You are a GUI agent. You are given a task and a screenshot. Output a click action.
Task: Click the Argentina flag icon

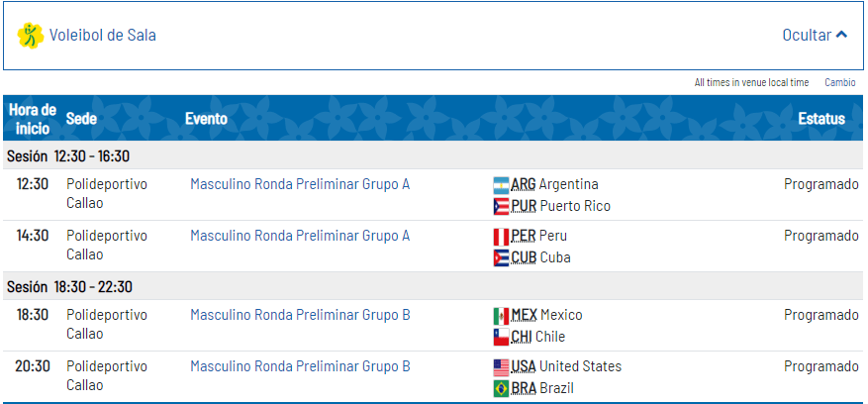coord(501,185)
